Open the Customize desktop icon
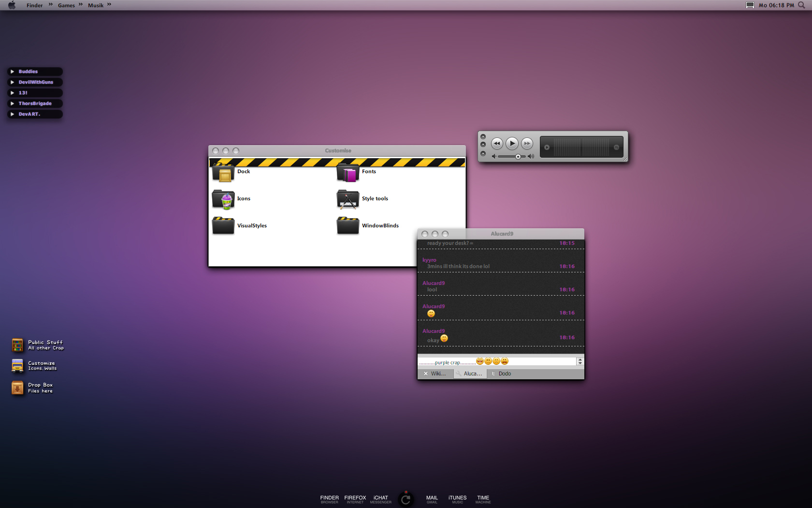Screen dimensions: 812x508 click(x=17, y=366)
